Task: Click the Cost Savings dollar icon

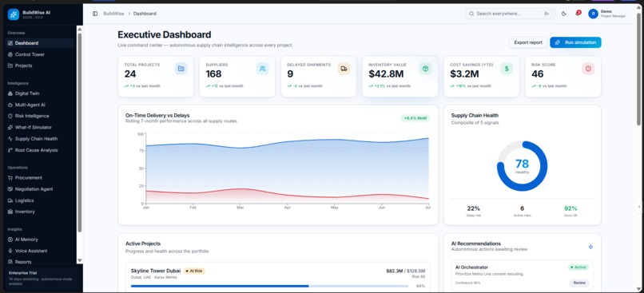Action: [x=507, y=69]
